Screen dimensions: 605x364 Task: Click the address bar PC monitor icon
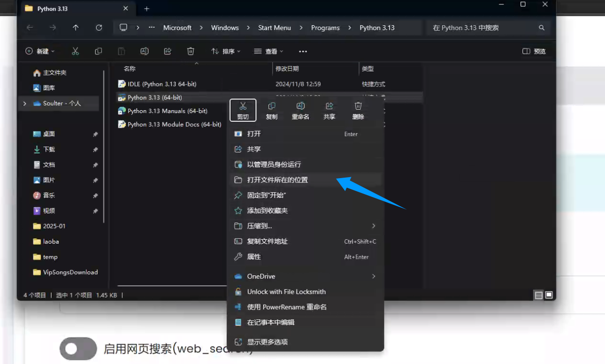tap(123, 28)
